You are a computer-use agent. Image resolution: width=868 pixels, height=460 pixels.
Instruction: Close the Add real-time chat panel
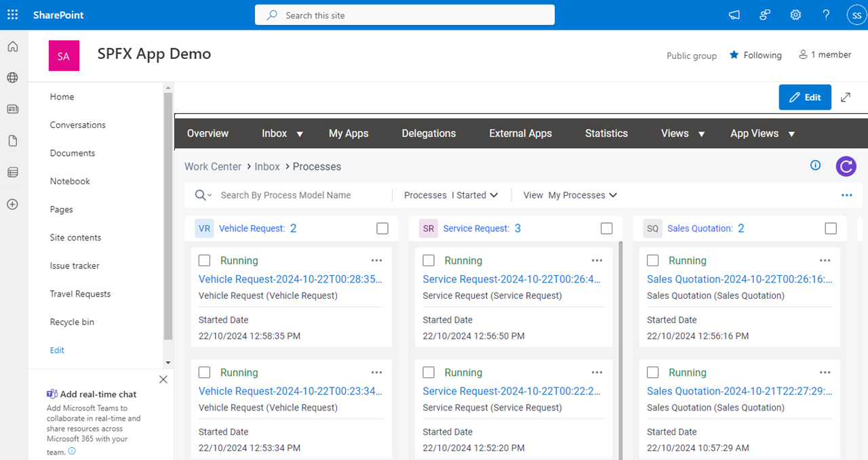(x=163, y=379)
